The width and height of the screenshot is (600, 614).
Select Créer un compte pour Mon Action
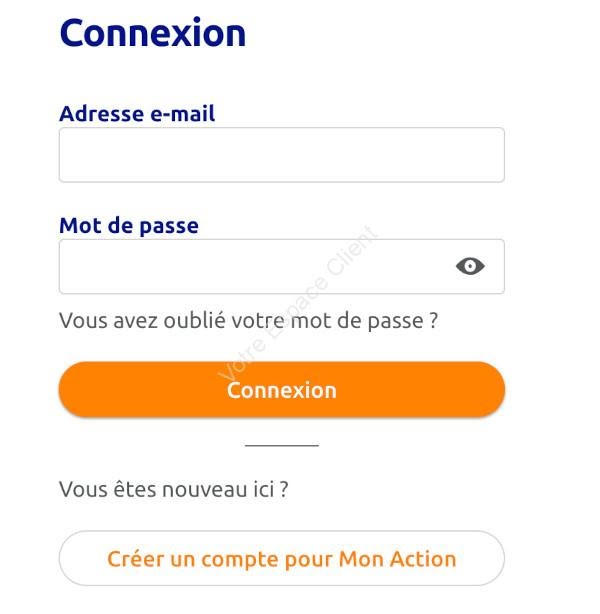(282, 558)
